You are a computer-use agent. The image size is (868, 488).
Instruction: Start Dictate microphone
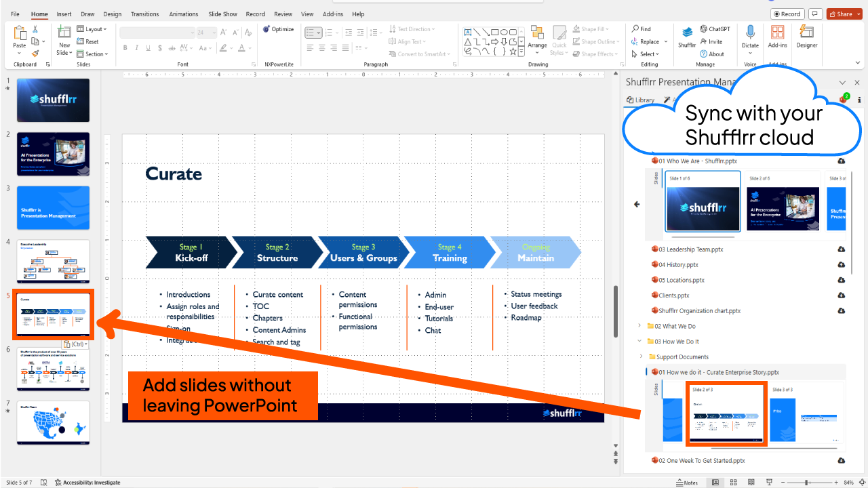750,37
